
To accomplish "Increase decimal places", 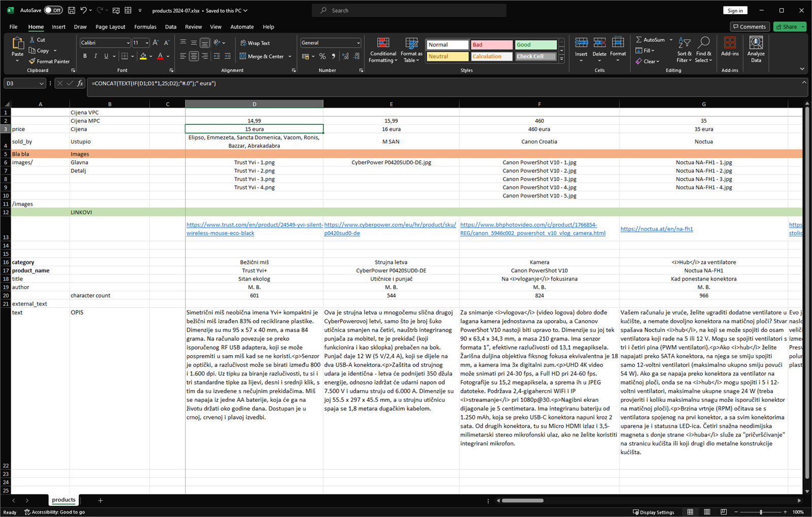I will pos(346,56).
